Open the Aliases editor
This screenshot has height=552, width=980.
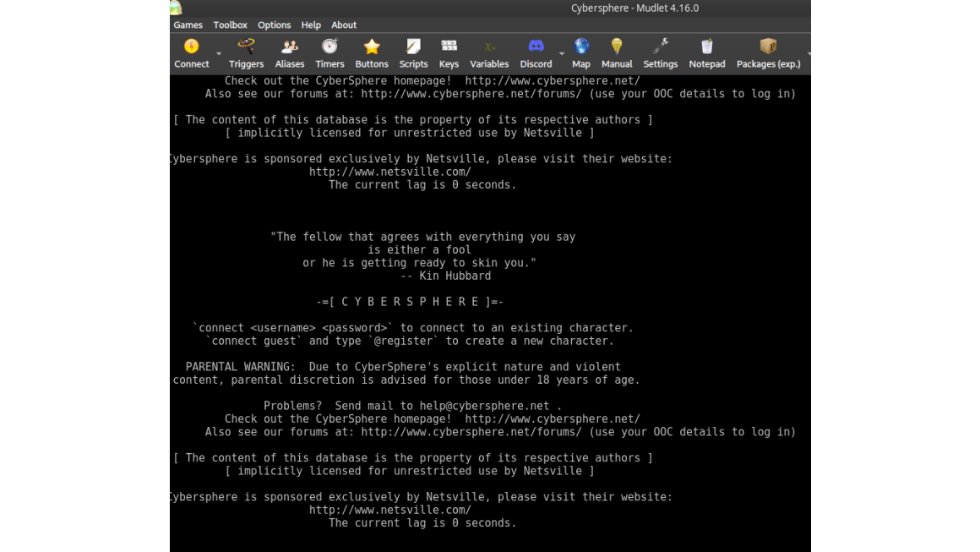click(x=290, y=53)
